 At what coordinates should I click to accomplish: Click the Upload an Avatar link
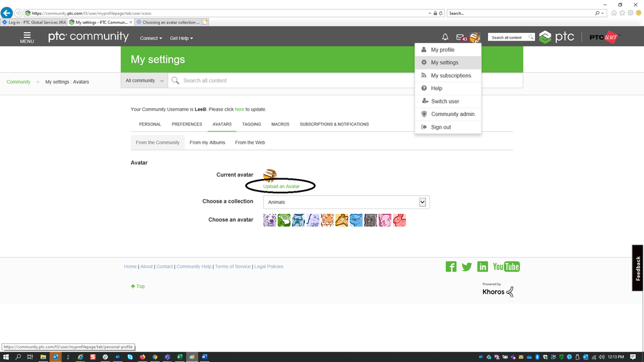click(x=281, y=186)
